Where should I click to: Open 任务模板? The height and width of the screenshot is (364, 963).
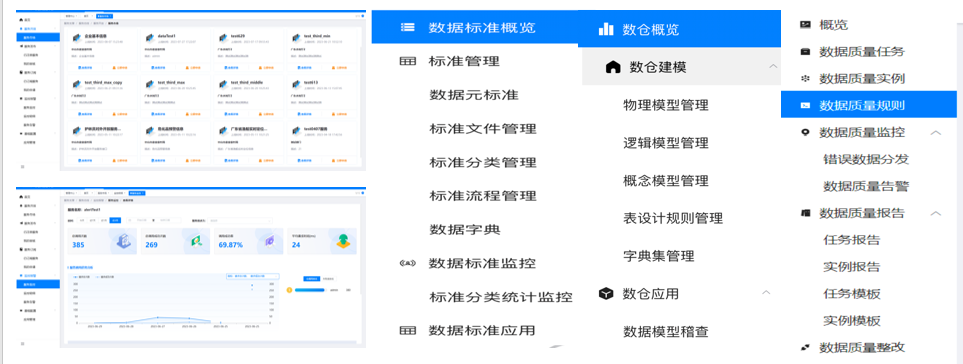pyautogui.click(x=852, y=293)
